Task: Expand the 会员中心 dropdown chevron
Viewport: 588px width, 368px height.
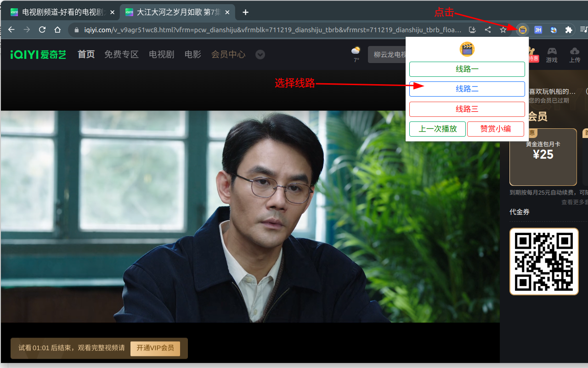Action: (x=260, y=54)
